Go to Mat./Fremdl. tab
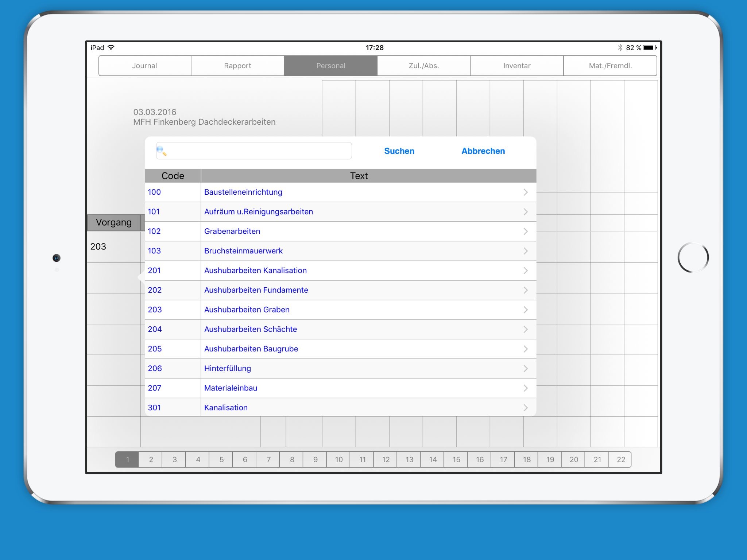This screenshot has width=747, height=560. [610, 66]
